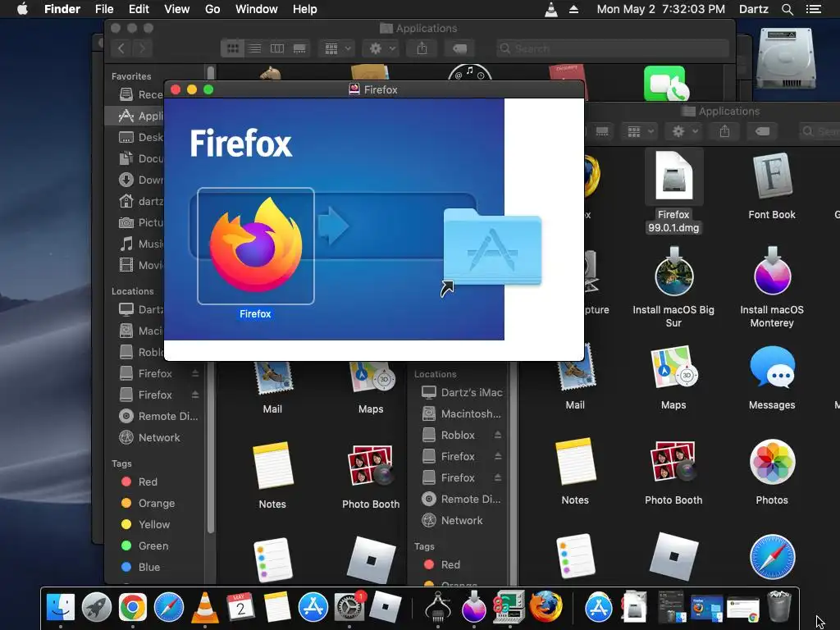This screenshot has width=840, height=630.
Task: Open Notification Center from the menu bar
Action: pyautogui.click(x=813, y=9)
